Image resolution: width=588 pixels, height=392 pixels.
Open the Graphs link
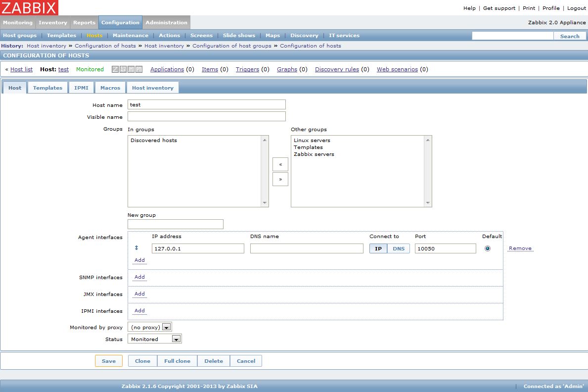click(287, 69)
